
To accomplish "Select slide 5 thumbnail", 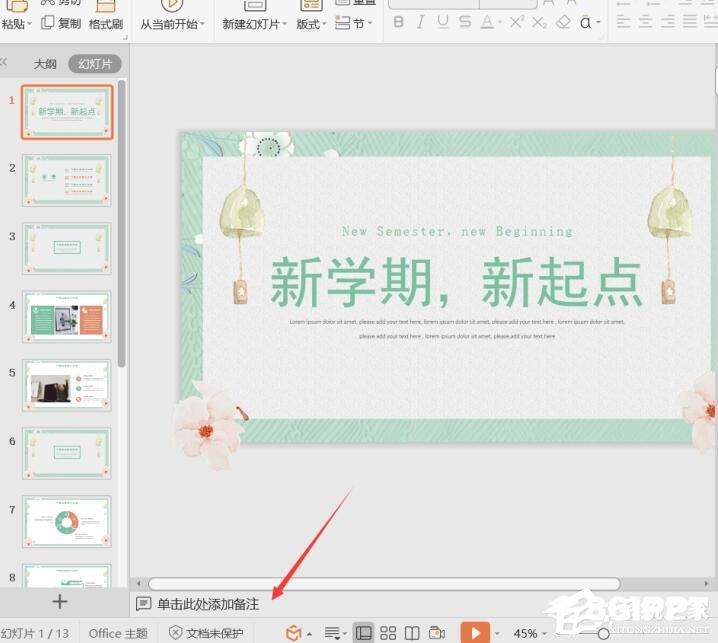I will coord(67,385).
